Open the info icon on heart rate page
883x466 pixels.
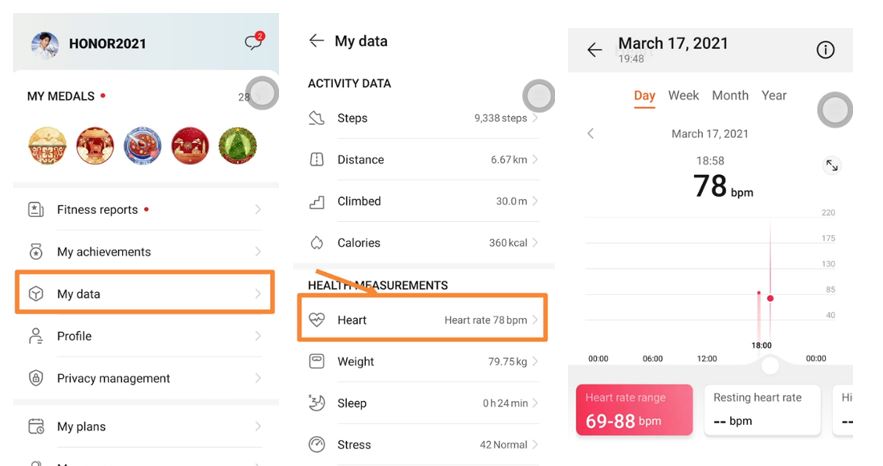pyautogui.click(x=825, y=50)
